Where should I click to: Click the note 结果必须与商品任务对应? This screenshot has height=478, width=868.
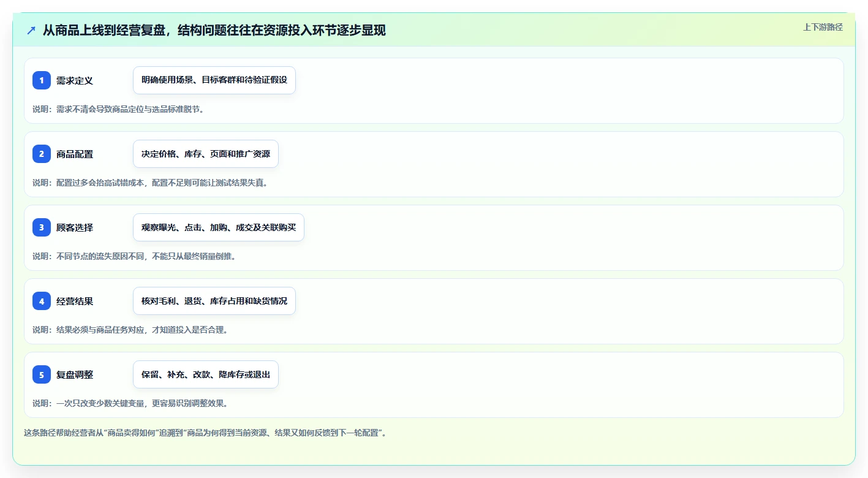[x=130, y=330]
